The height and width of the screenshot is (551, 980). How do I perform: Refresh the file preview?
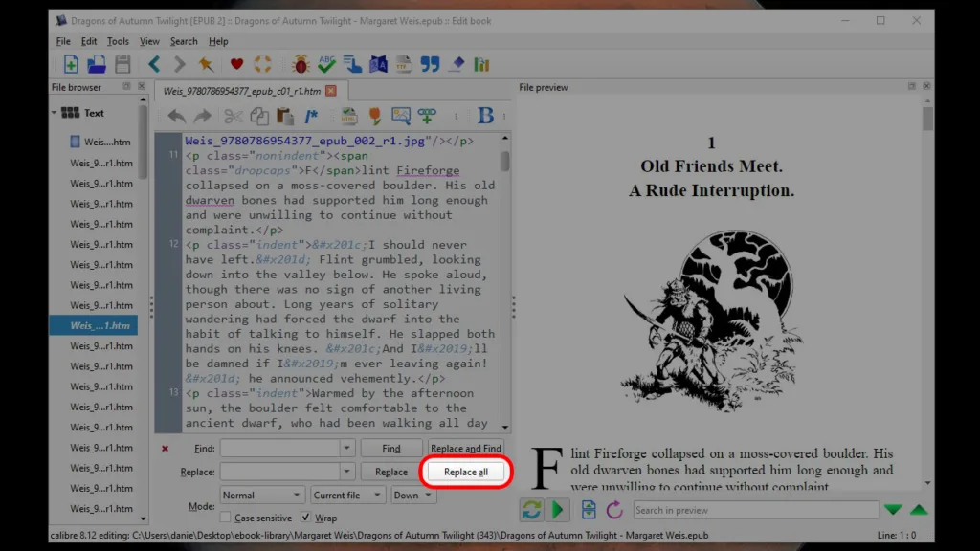click(x=532, y=510)
